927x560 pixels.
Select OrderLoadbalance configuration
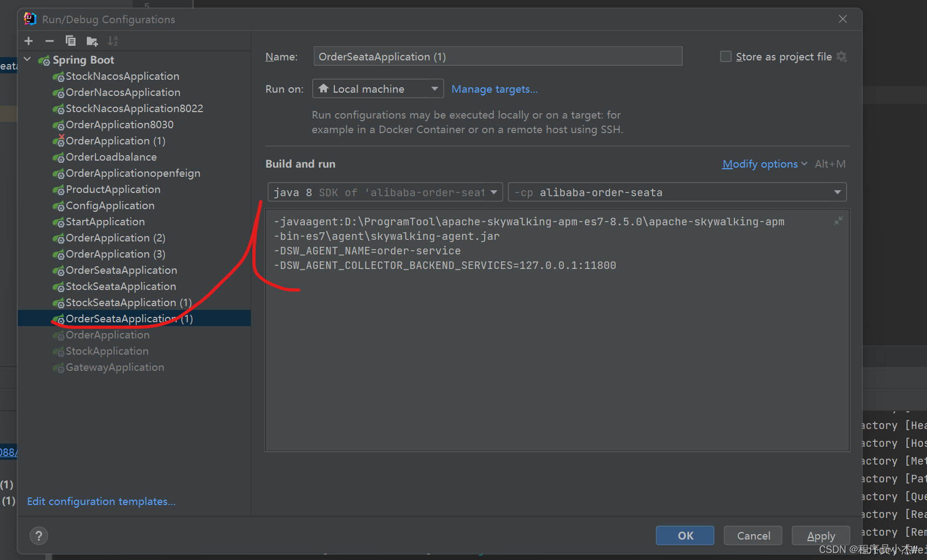[x=111, y=157]
